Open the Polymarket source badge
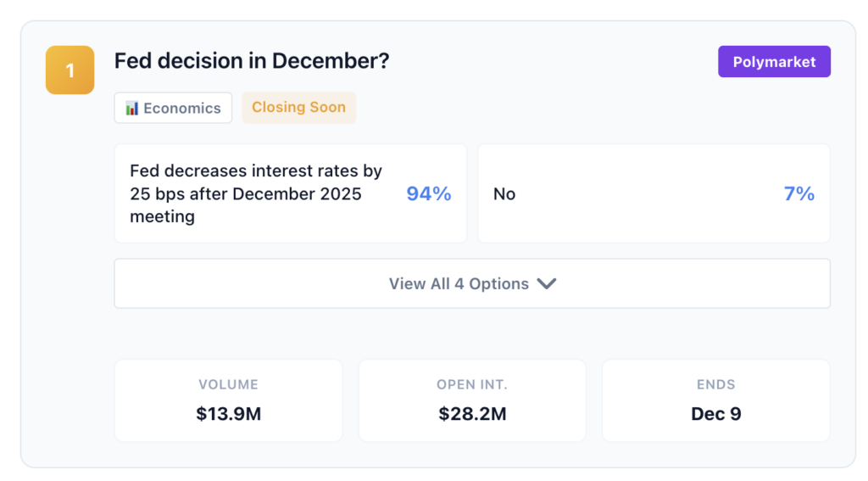Screen dimensions: 868x481 [x=774, y=62]
